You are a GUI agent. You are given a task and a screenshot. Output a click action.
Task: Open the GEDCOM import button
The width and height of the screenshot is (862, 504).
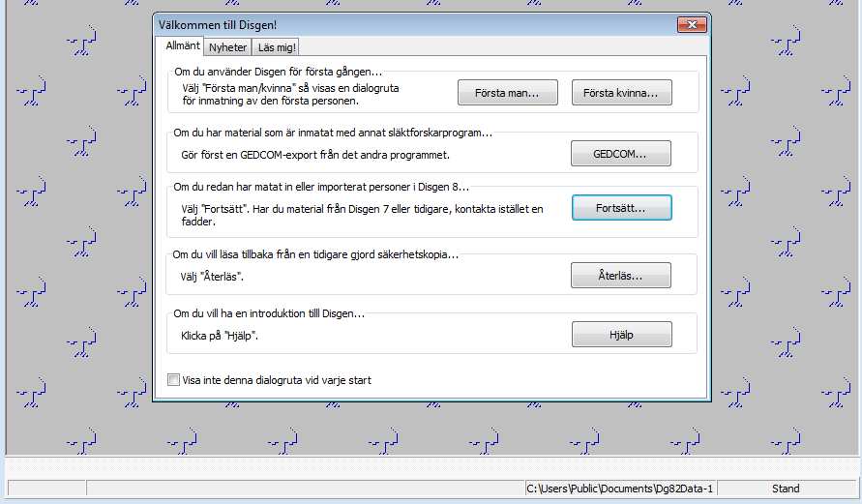pyautogui.click(x=621, y=154)
